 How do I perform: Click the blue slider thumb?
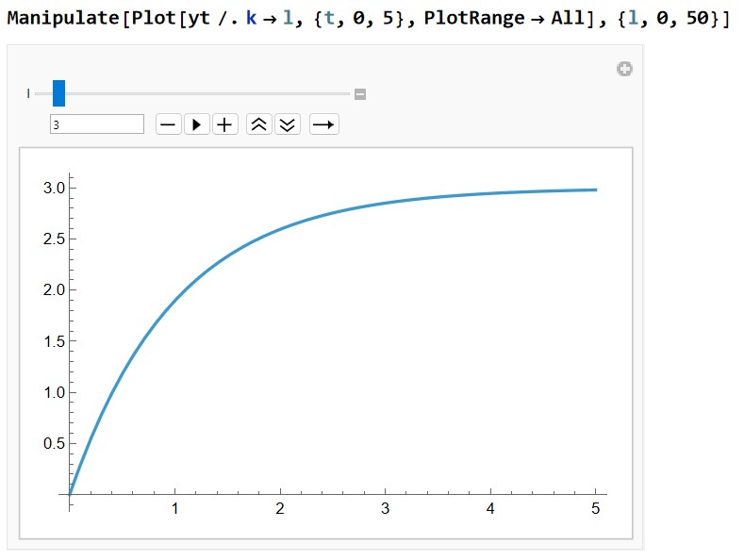[58, 93]
